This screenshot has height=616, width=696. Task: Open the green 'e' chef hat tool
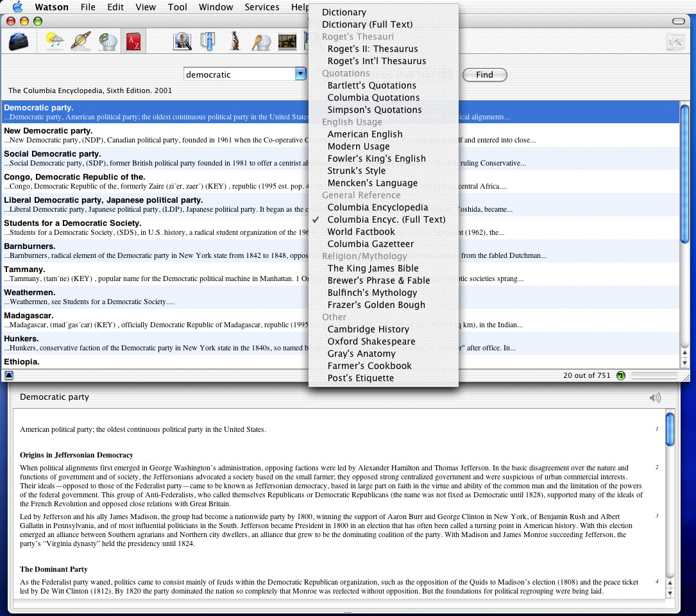coord(107,41)
